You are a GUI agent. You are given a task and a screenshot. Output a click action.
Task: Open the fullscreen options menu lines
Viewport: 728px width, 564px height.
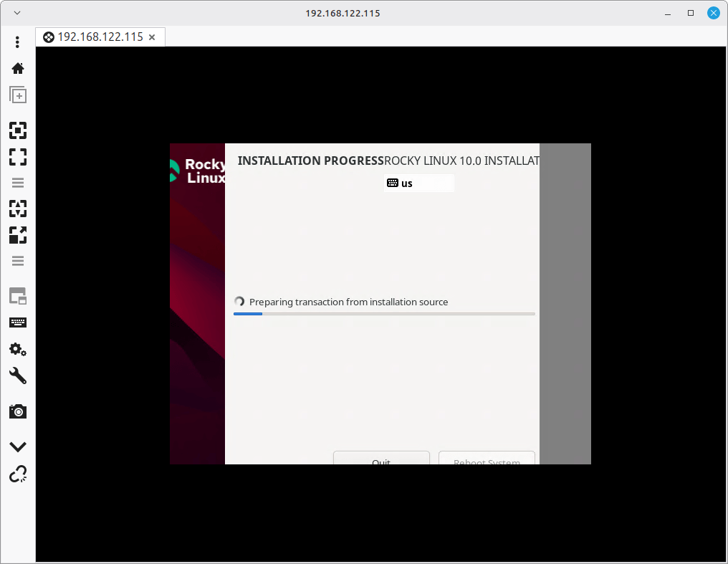pyautogui.click(x=18, y=183)
